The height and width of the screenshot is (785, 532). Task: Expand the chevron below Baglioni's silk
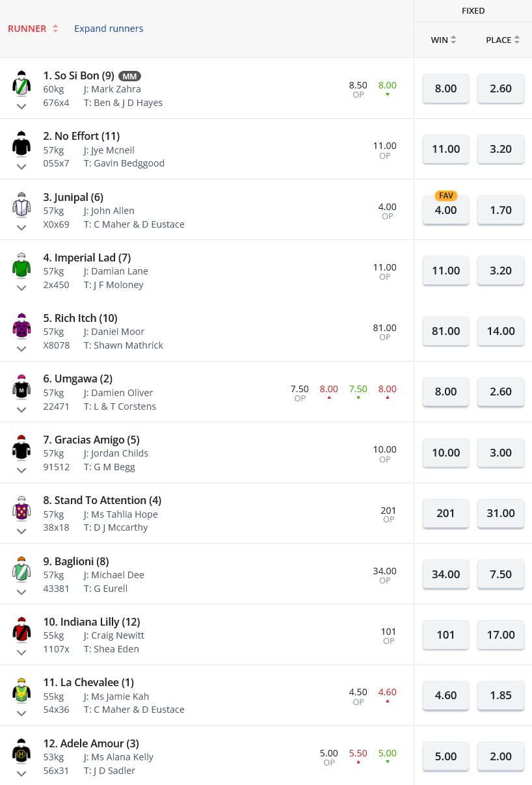coord(21,592)
